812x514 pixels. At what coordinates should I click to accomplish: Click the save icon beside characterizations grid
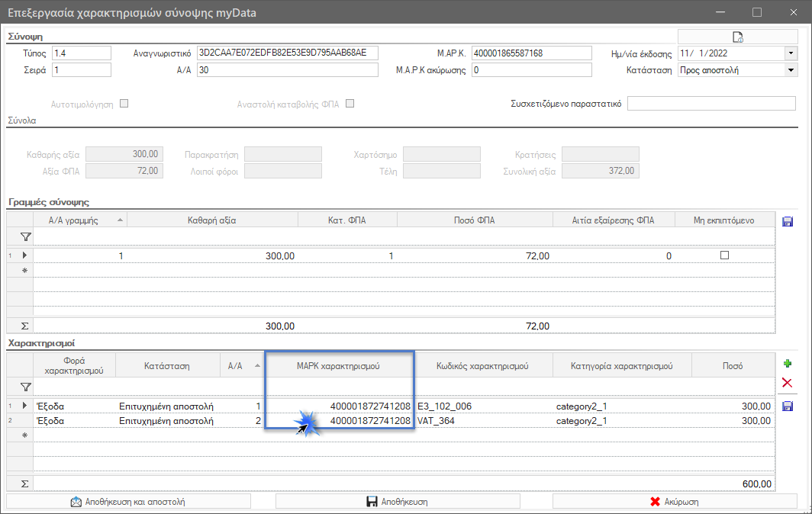point(787,406)
